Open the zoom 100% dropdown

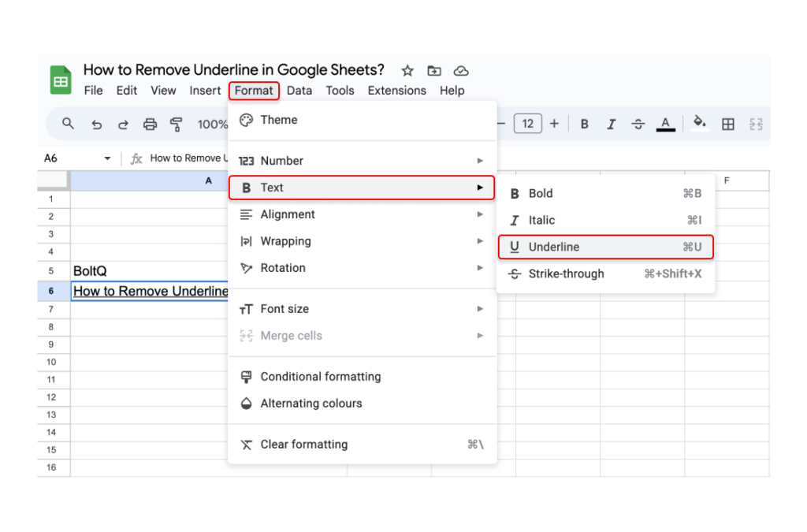212,124
